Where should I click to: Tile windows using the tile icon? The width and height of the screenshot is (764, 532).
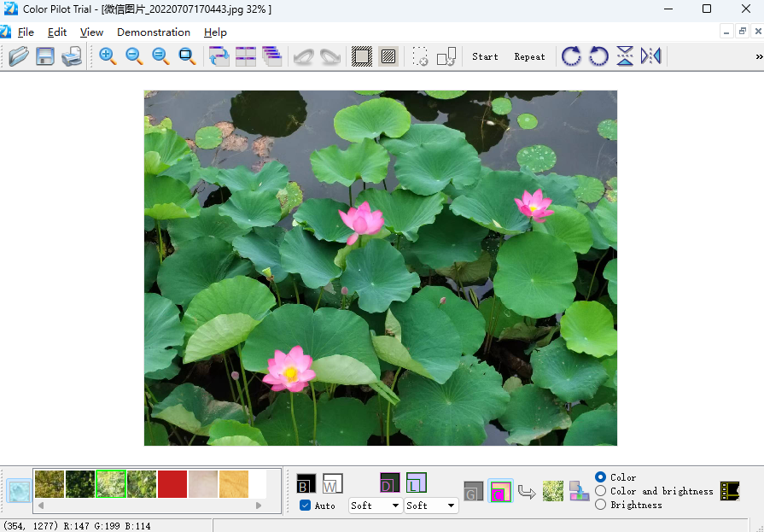246,56
